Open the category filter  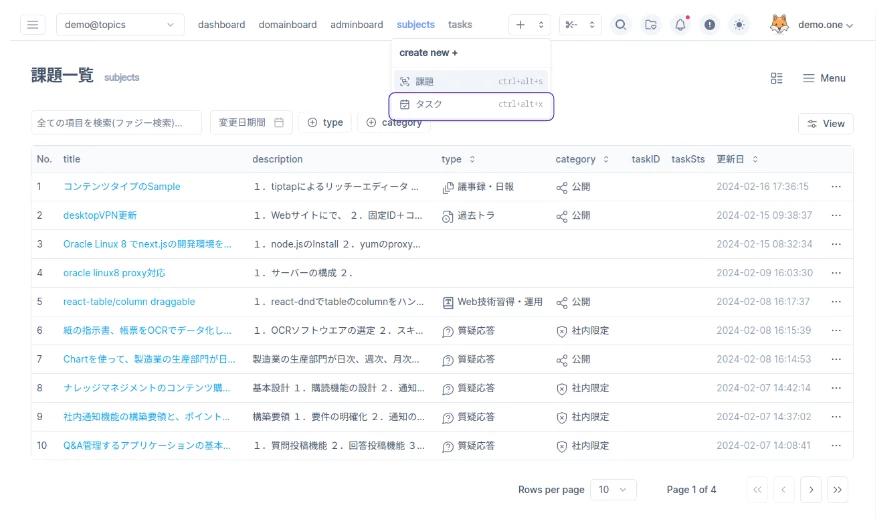point(394,122)
